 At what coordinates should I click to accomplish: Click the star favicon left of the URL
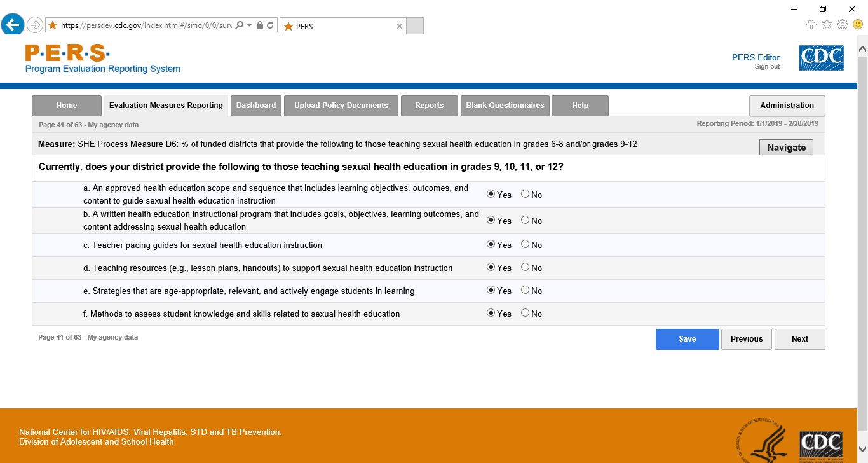(x=53, y=25)
